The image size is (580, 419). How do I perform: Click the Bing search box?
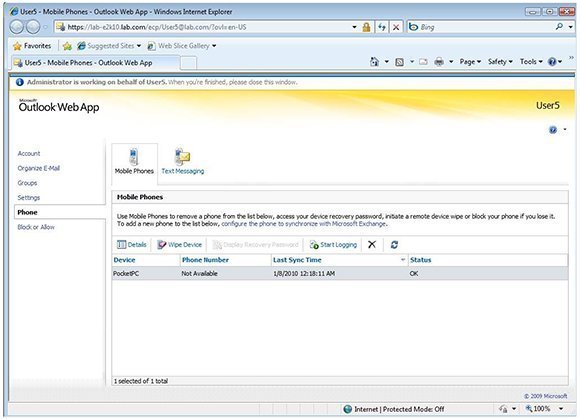[485, 27]
